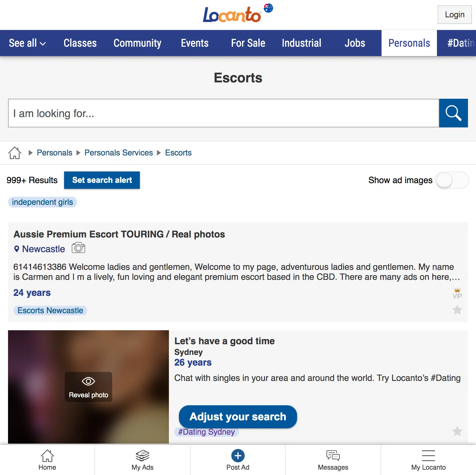Open the Industrial category
This screenshot has height=475, width=476.
coord(301,43)
